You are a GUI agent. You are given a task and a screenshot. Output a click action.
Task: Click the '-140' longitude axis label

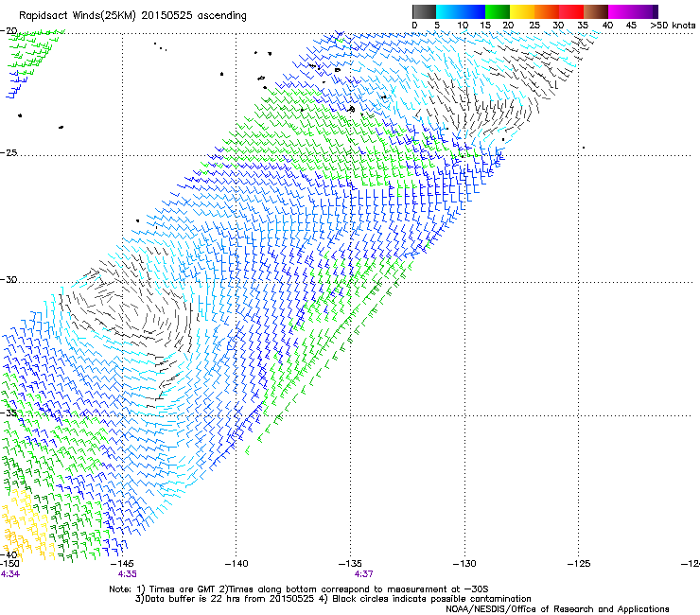click(x=236, y=564)
